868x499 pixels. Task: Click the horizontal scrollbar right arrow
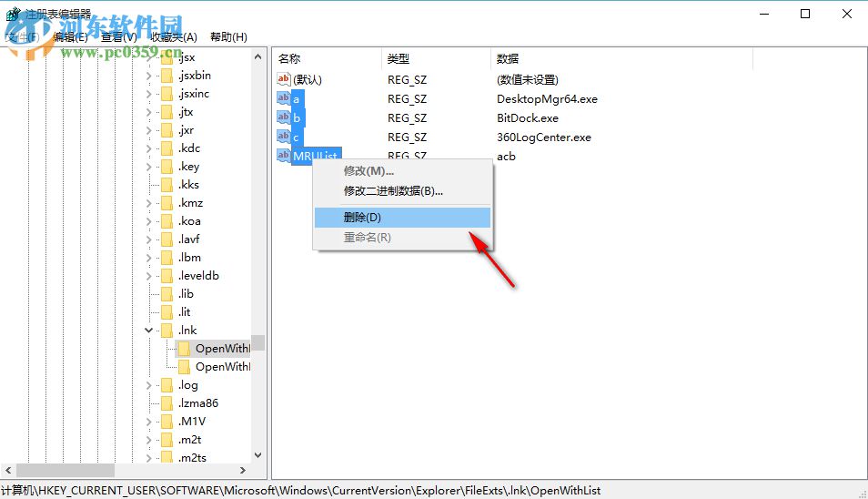pyautogui.click(x=242, y=470)
